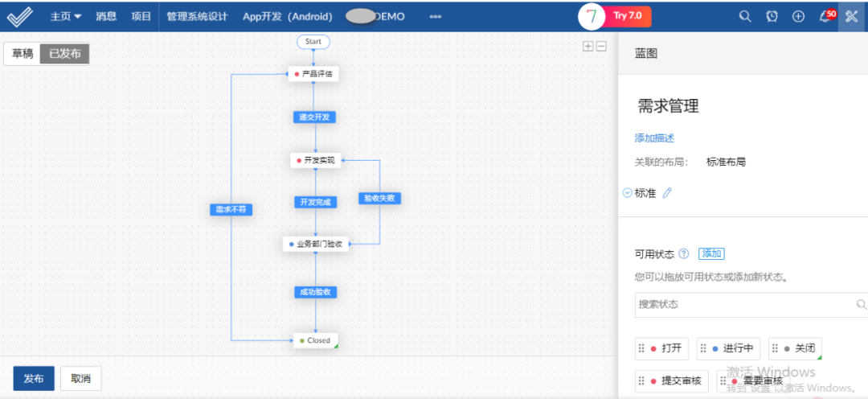This screenshot has width=868, height=399.
Task: Zoom out the blueprint with minus icon
Action: 600,47
